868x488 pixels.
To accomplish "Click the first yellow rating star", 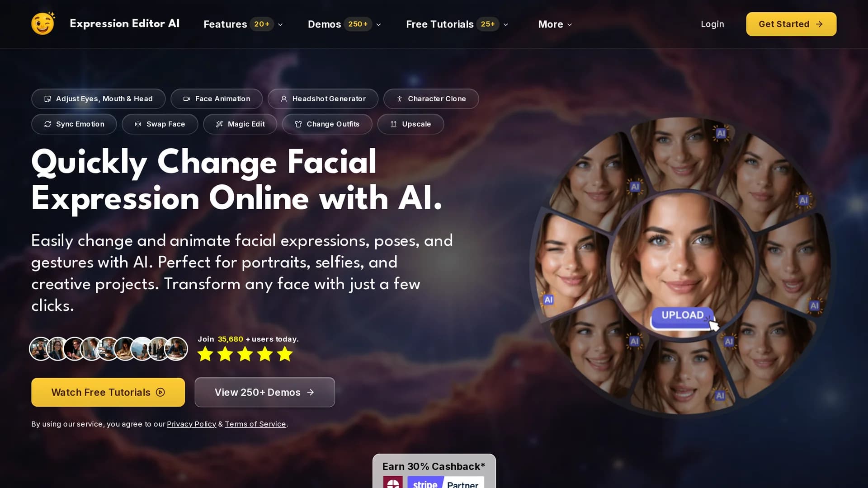I will pyautogui.click(x=205, y=354).
